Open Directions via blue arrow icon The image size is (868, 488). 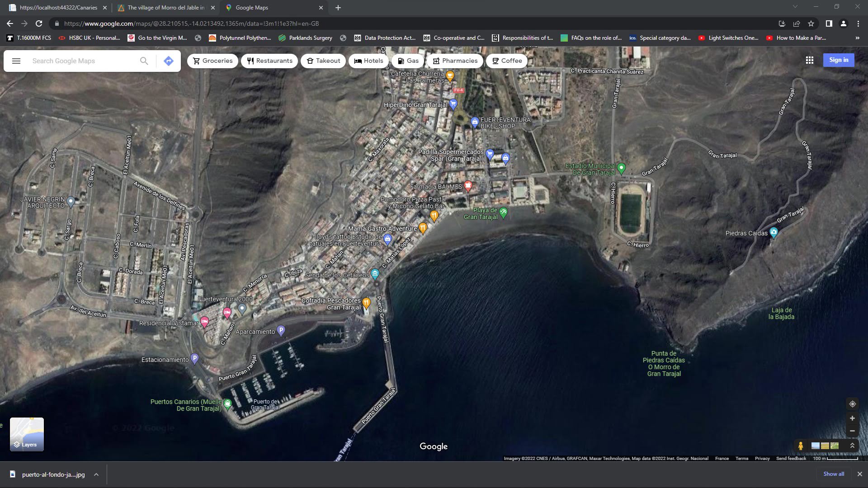tap(169, 61)
